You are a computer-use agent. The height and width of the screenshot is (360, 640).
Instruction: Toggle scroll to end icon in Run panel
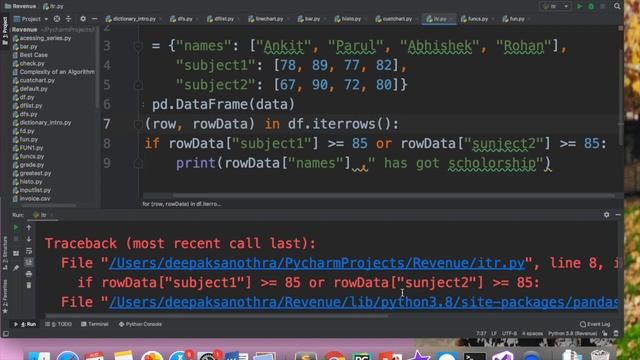(29, 262)
